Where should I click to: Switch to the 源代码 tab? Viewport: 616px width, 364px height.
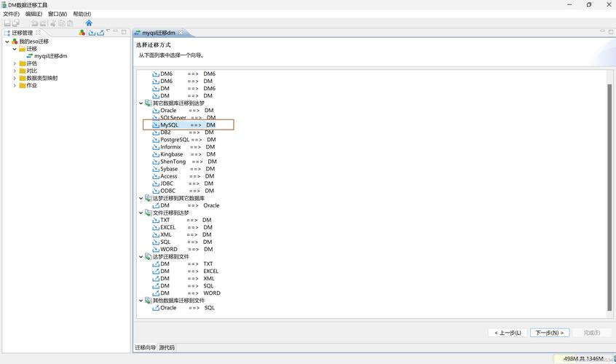tap(167, 348)
